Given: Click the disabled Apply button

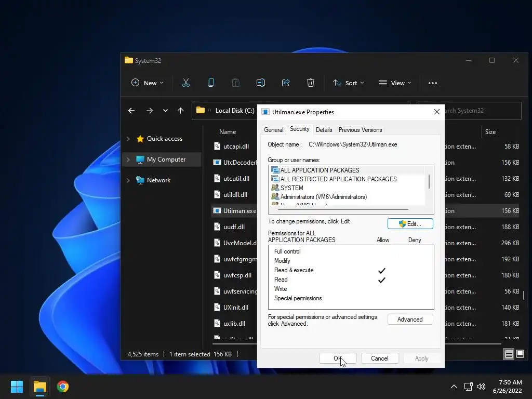Looking at the screenshot, I should (422, 358).
